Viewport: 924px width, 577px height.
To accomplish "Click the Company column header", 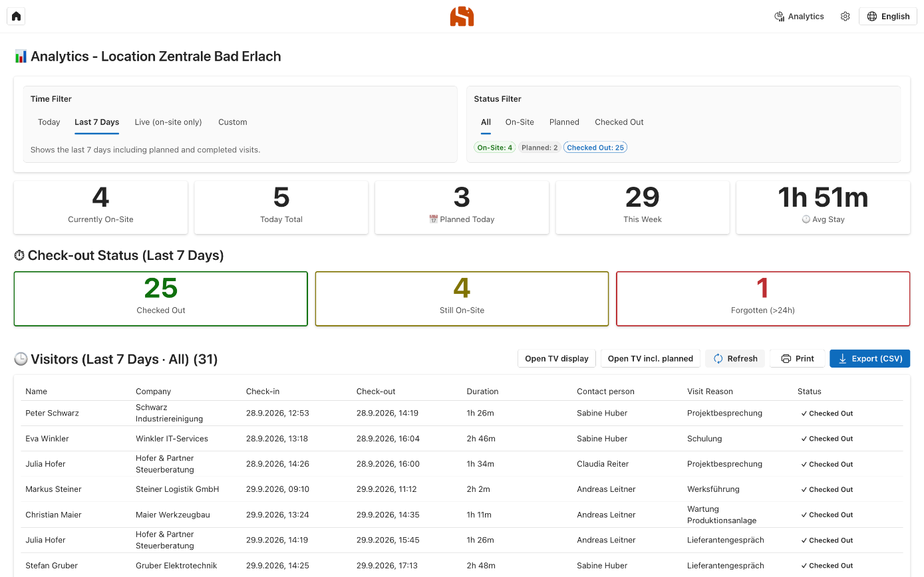I will click(154, 392).
